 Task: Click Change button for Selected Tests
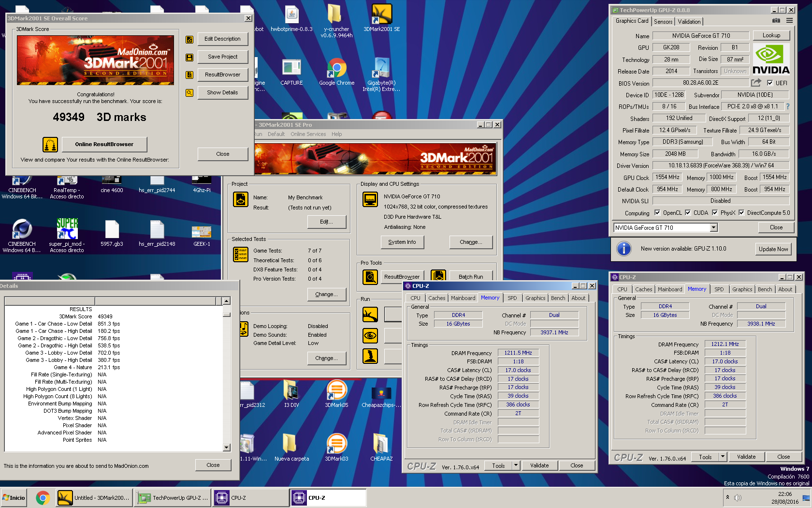click(x=327, y=294)
